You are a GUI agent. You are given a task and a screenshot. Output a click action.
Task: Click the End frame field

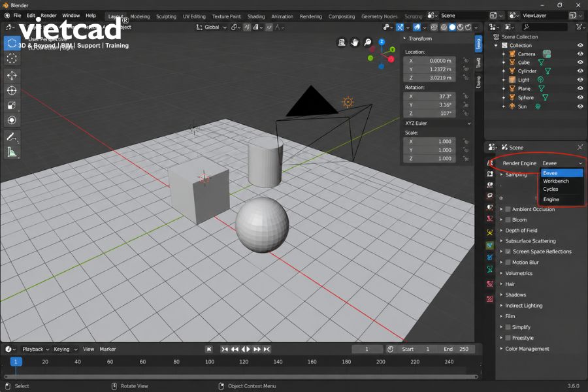457,350
